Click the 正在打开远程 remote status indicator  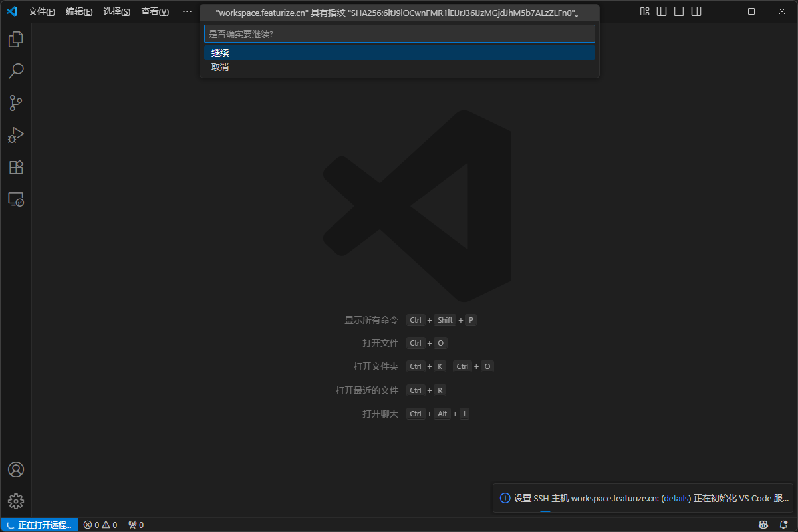(x=39, y=525)
